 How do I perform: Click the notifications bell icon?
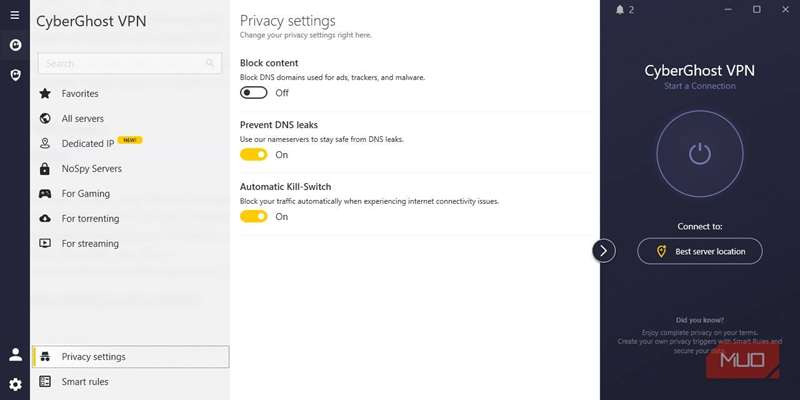[x=620, y=10]
